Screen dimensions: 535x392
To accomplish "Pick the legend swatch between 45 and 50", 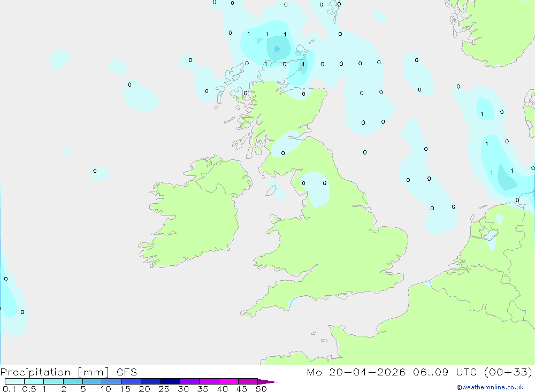I will coord(248,381).
